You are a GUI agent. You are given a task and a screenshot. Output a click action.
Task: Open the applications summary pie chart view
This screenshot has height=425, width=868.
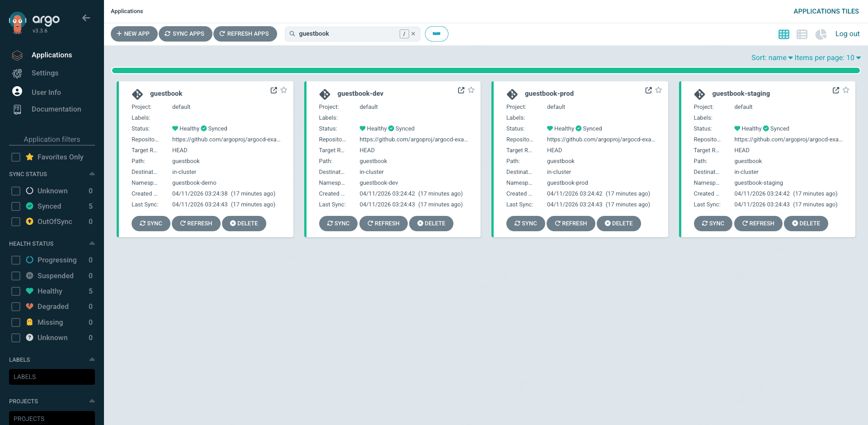coord(821,34)
